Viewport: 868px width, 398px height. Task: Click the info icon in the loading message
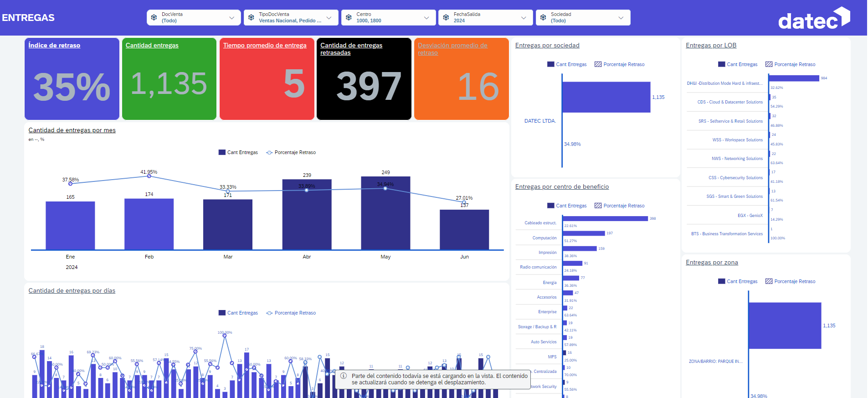(x=344, y=376)
